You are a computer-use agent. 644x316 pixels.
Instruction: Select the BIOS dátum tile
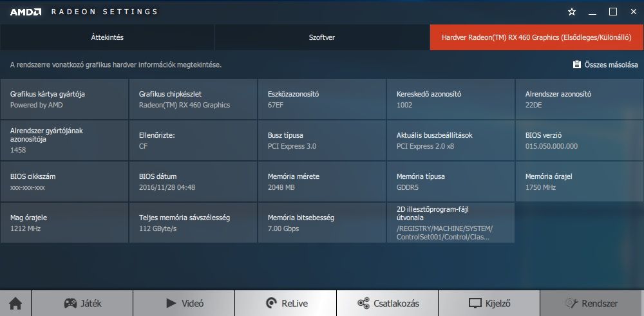[193, 181]
